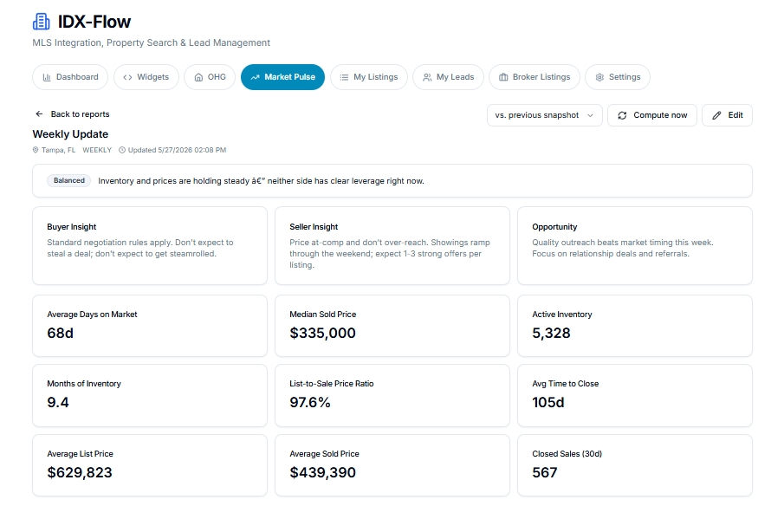The width and height of the screenshot is (771, 532).
Task: Click the bar chart icon on Dashboard tab
Action: [47, 77]
